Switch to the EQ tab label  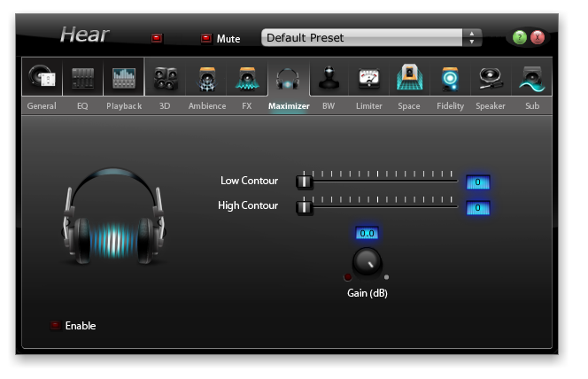click(x=82, y=106)
